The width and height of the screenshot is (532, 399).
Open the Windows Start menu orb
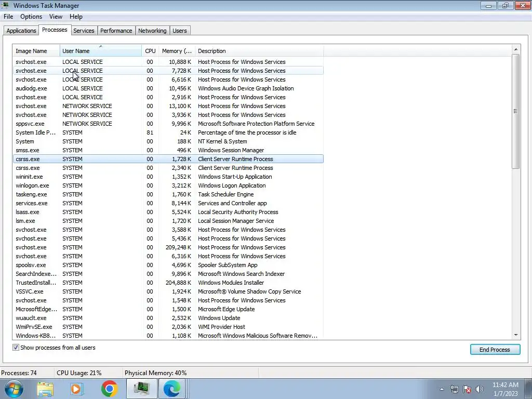click(x=14, y=389)
